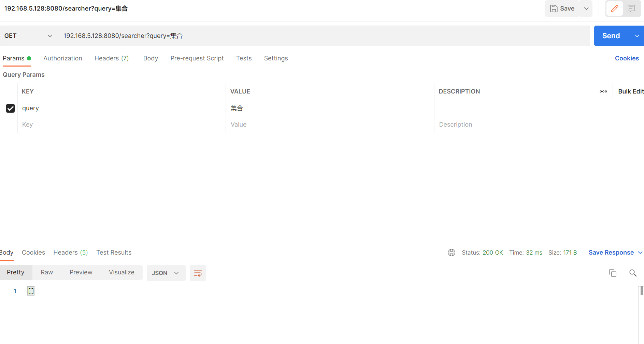Switch to the Visualize view

point(121,272)
